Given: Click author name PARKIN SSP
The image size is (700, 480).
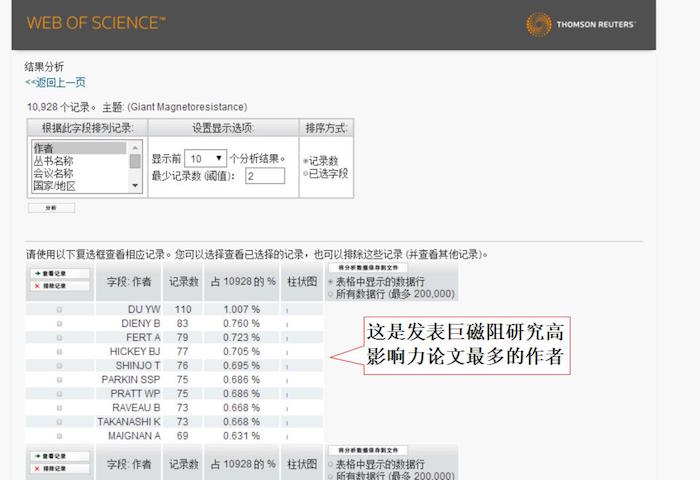Looking at the screenshot, I should point(131,380).
